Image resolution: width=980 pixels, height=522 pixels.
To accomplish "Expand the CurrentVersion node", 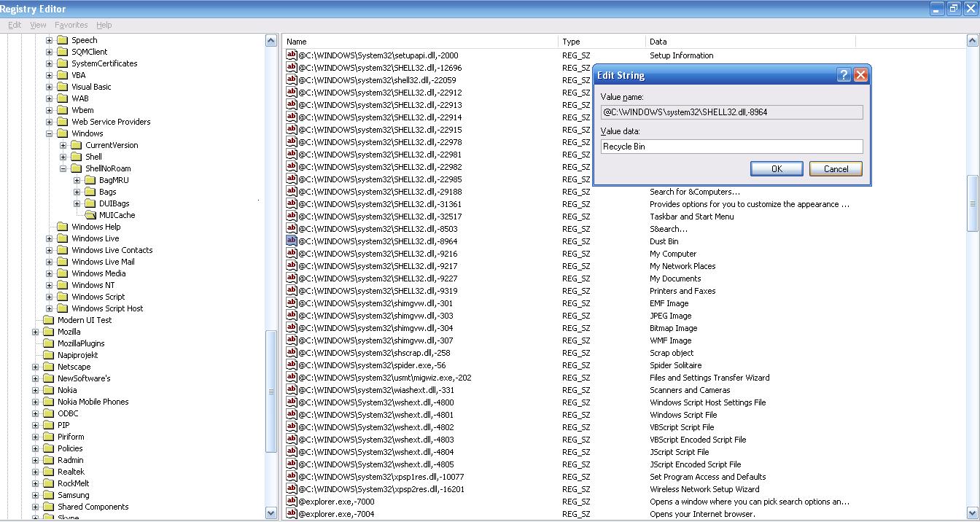I will coord(63,145).
